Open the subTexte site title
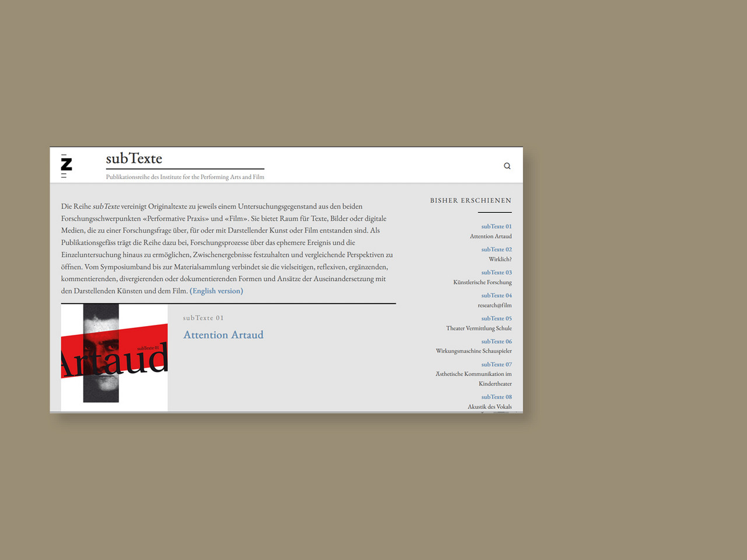This screenshot has width=747, height=560. [134, 159]
